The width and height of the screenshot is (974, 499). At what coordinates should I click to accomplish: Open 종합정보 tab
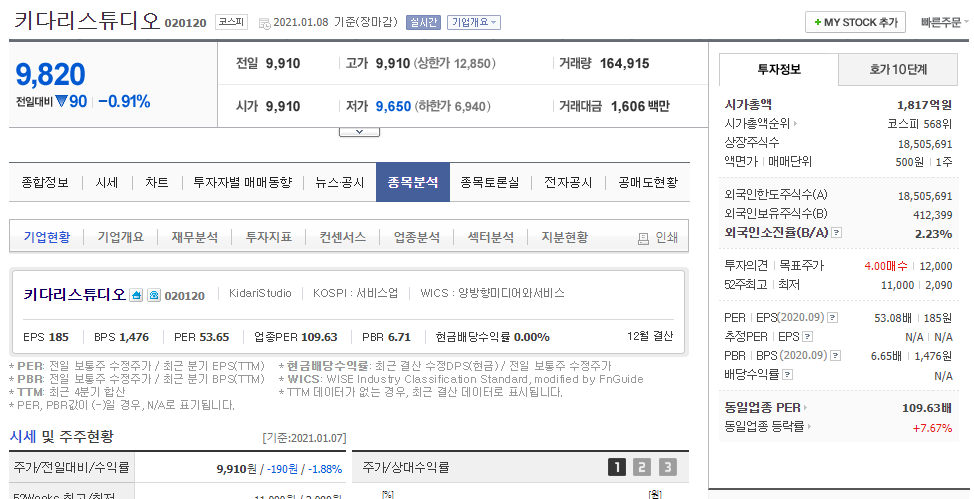point(45,183)
